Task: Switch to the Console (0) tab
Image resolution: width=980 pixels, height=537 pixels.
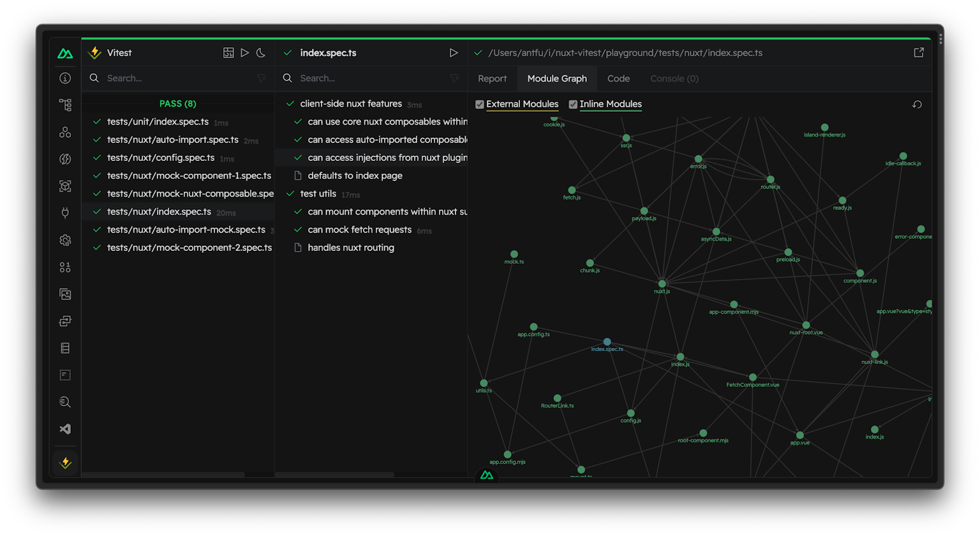Action: coord(674,79)
